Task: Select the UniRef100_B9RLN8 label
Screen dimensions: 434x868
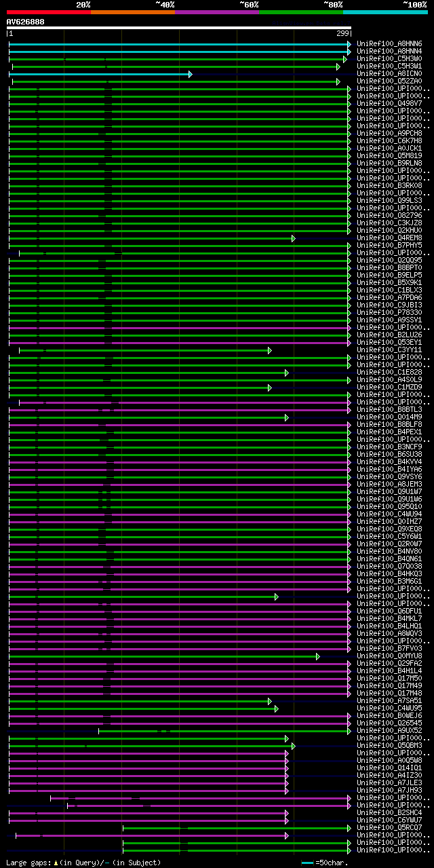Action: 389,164
